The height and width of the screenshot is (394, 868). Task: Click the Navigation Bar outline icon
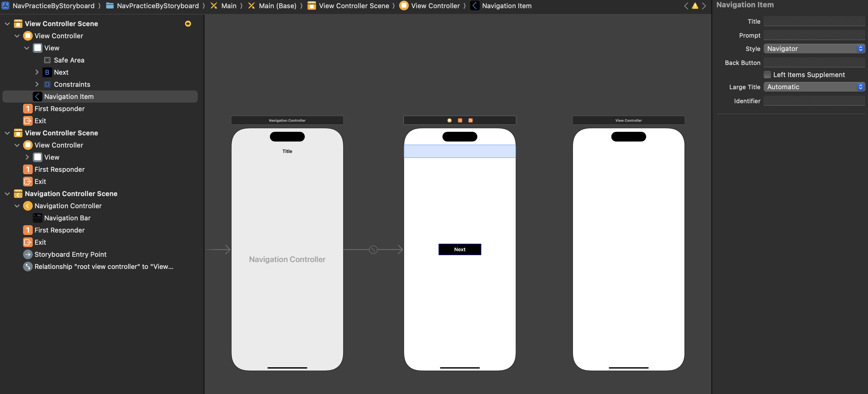pyautogui.click(x=37, y=218)
